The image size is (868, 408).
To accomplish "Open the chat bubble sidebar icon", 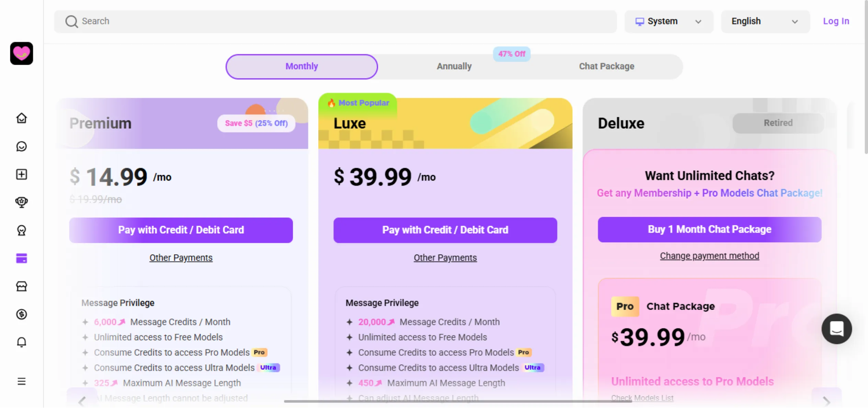I will click(x=21, y=146).
